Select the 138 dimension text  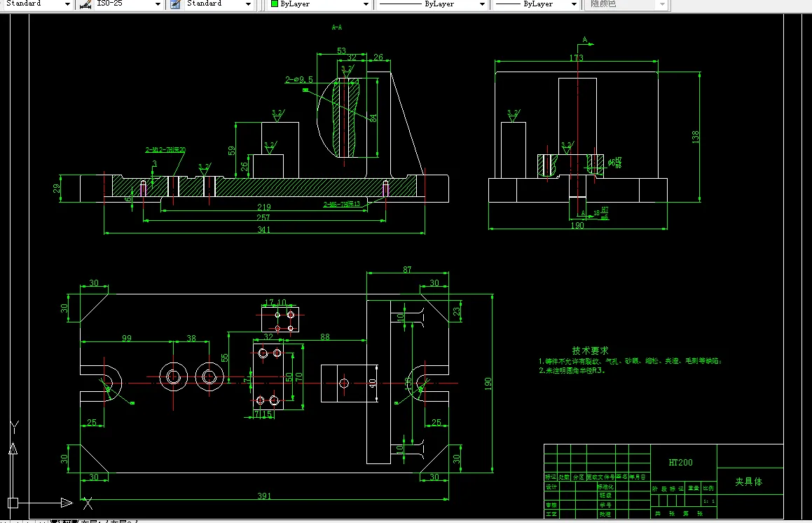[695, 137]
